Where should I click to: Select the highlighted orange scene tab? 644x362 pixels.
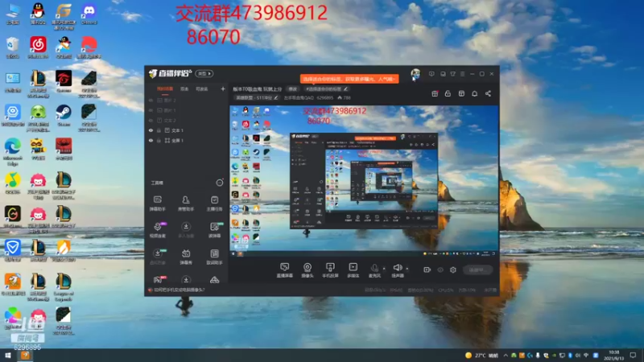point(165,88)
